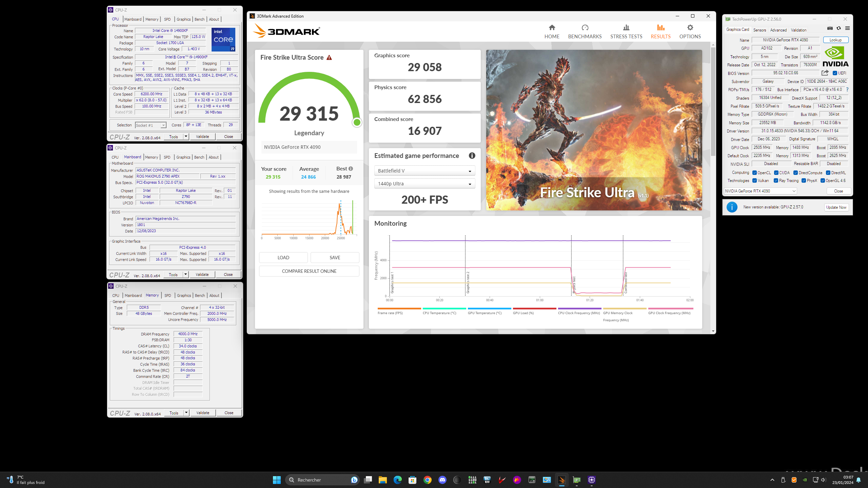Open the 1440p Ultra resolution dropdown
Screen dimensions: 868x488
(x=425, y=184)
